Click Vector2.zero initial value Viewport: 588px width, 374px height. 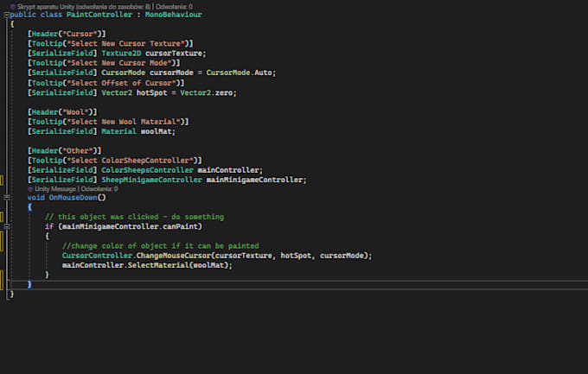click(207, 92)
